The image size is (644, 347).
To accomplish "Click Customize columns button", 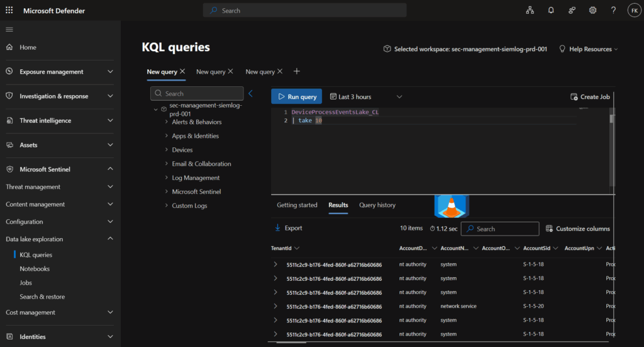I will [x=577, y=229].
